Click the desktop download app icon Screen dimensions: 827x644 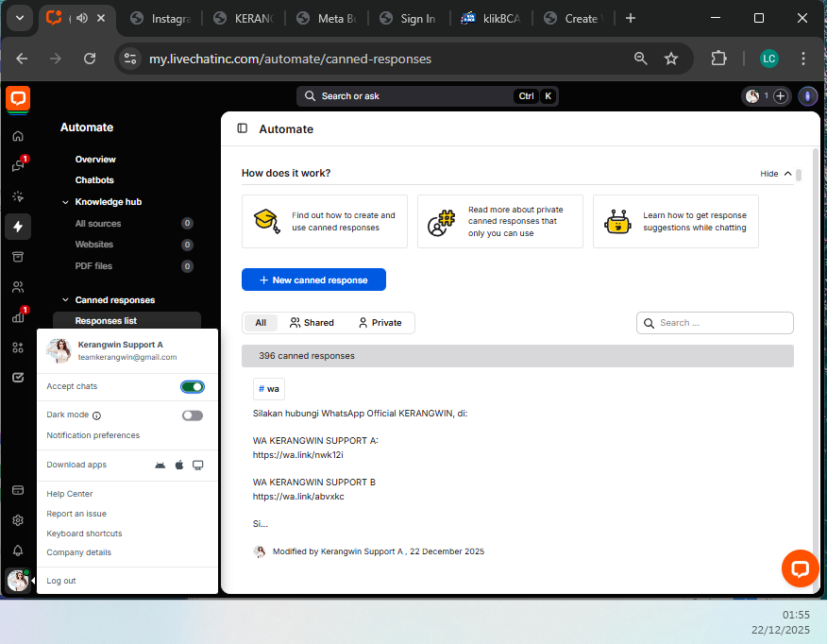click(x=198, y=465)
